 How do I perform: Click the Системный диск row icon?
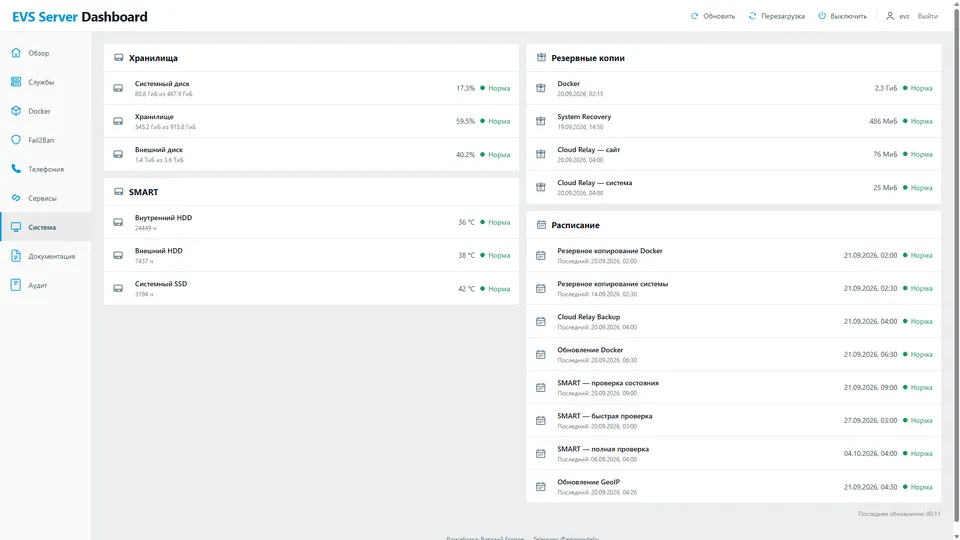pos(118,88)
